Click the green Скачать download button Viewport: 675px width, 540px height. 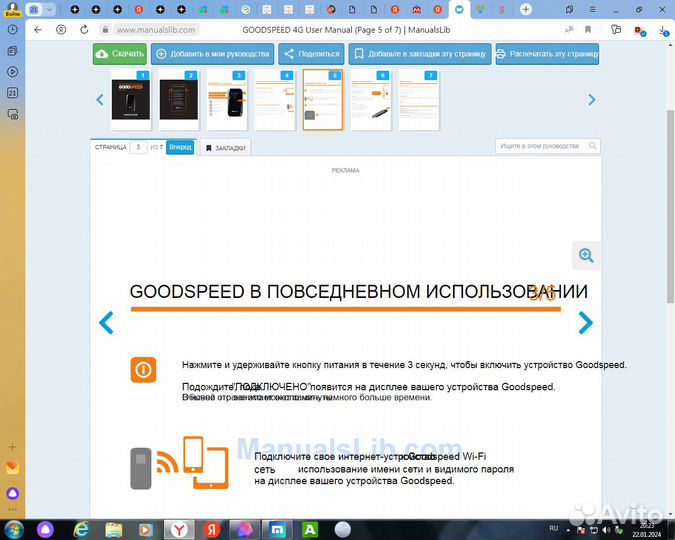[x=120, y=54]
